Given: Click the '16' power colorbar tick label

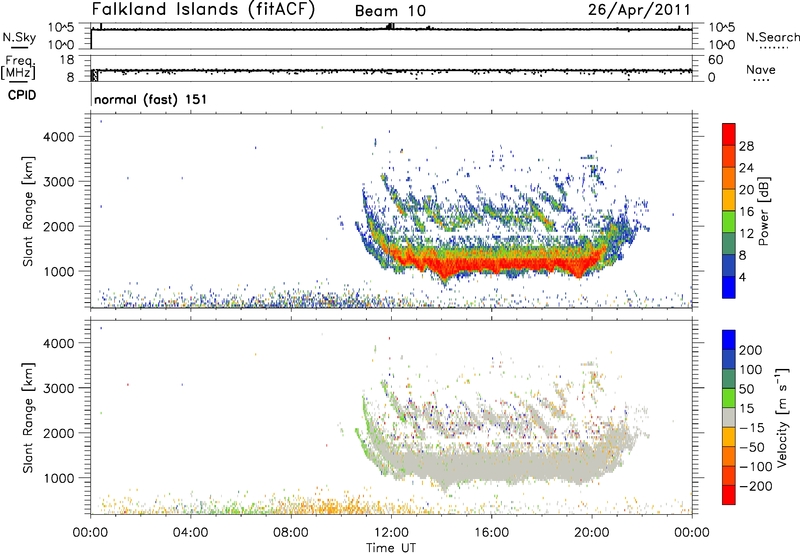Looking at the screenshot, I should tap(746, 212).
